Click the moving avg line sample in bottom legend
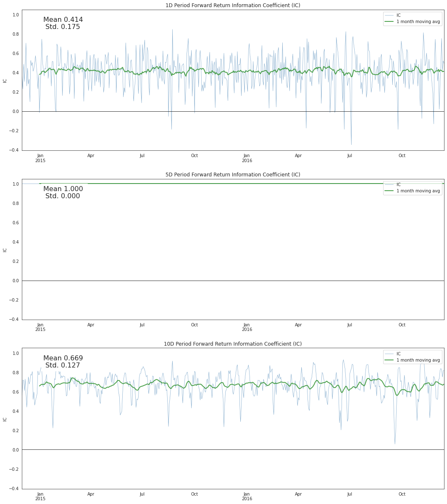The height and width of the screenshot is (504, 447). click(390, 360)
